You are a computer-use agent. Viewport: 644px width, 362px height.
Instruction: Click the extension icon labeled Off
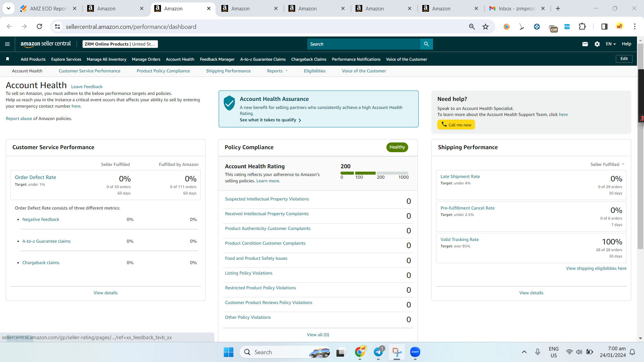(553, 28)
